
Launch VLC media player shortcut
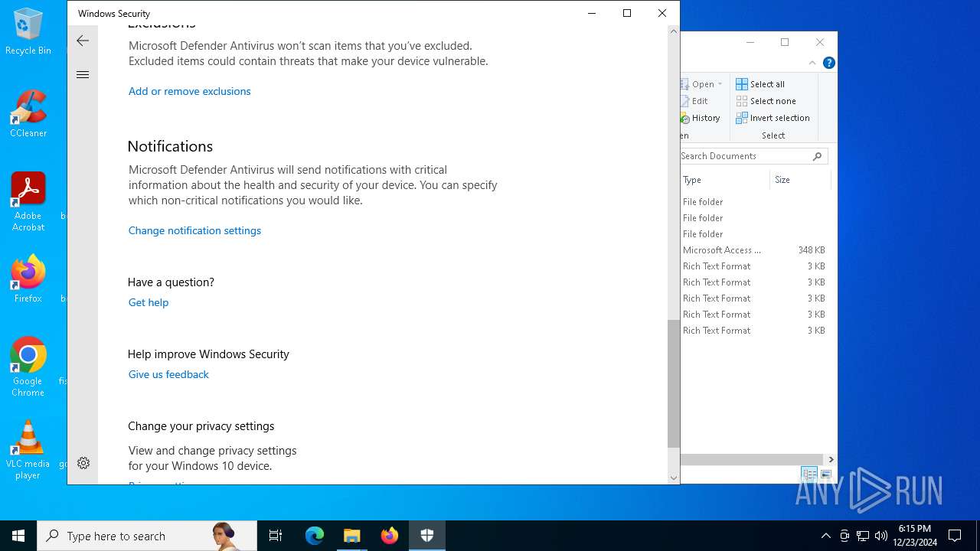28,450
